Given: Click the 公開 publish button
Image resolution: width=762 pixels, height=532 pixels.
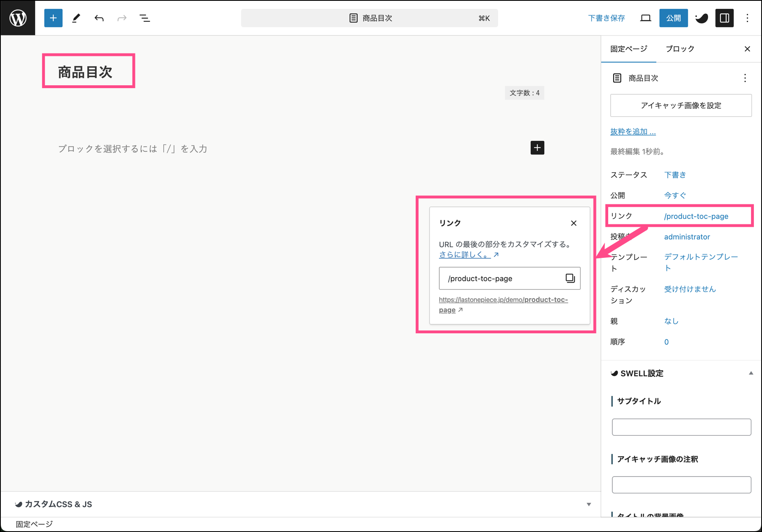Looking at the screenshot, I should pos(673,18).
